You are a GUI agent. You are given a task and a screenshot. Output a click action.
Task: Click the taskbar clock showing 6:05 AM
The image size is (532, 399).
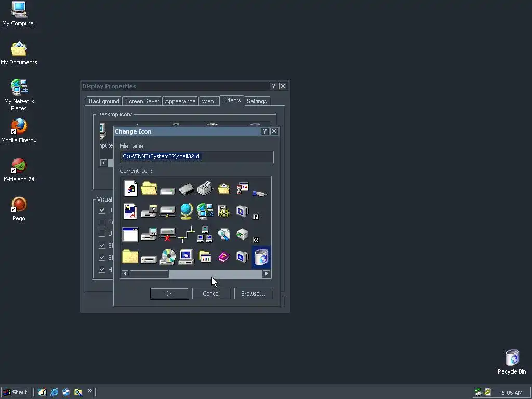512,393
